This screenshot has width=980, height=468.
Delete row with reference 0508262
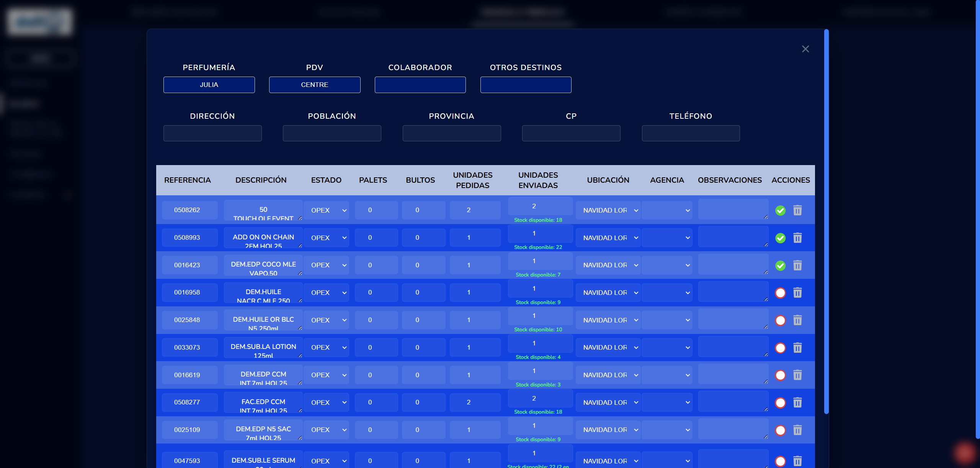(x=797, y=210)
